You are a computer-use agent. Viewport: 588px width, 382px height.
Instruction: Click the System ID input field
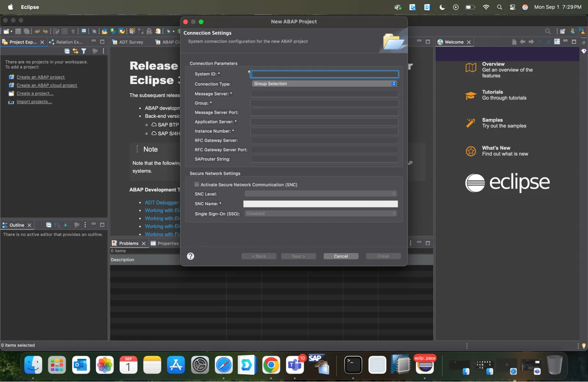(x=325, y=74)
